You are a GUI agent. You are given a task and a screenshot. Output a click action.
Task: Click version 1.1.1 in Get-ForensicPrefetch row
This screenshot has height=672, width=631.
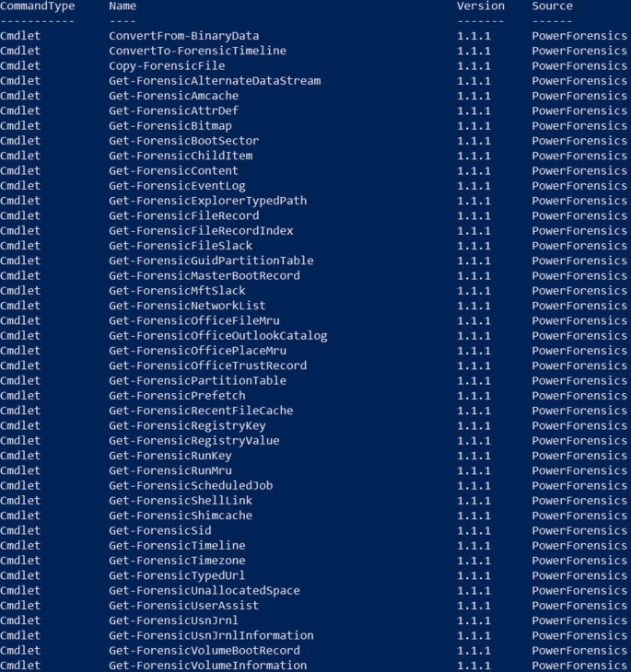473,396
